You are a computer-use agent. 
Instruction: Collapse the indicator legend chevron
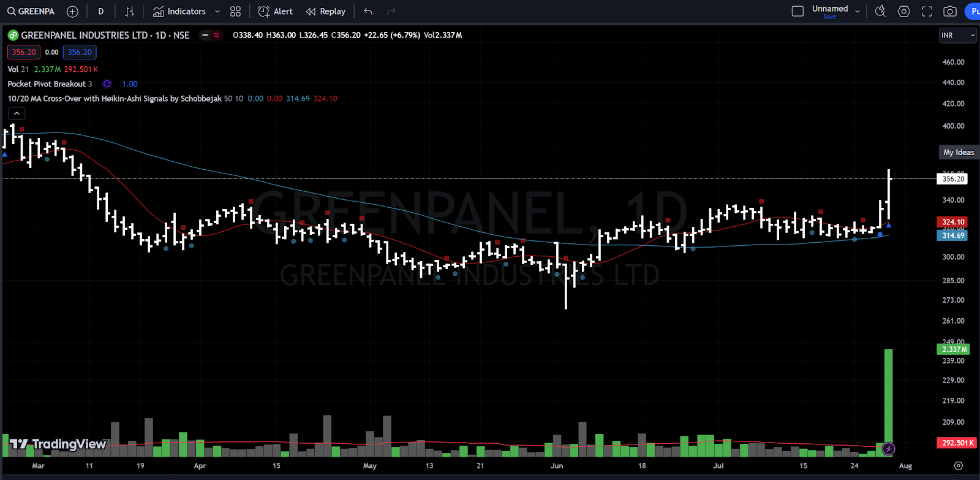(17, 113)
